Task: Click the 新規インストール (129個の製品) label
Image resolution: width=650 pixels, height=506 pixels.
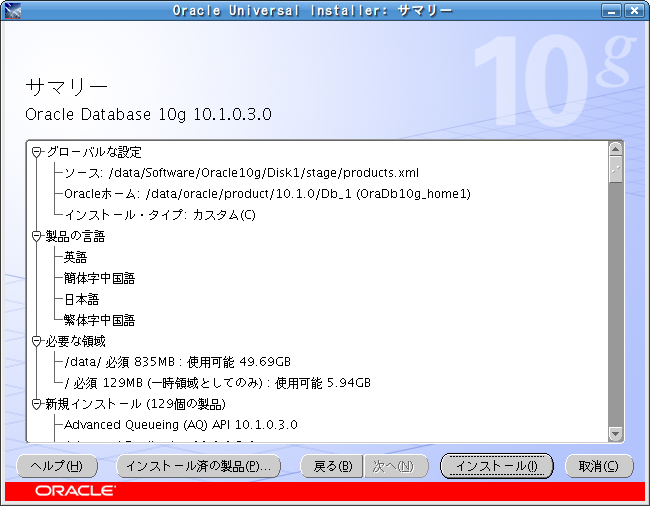Action: pos(136,404)
